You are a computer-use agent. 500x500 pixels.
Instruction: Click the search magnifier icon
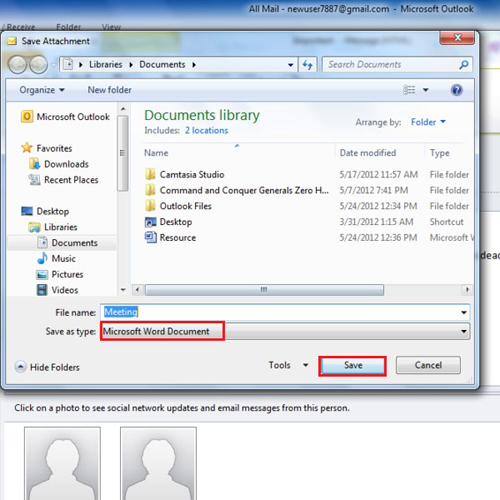(x=464, y=65)
